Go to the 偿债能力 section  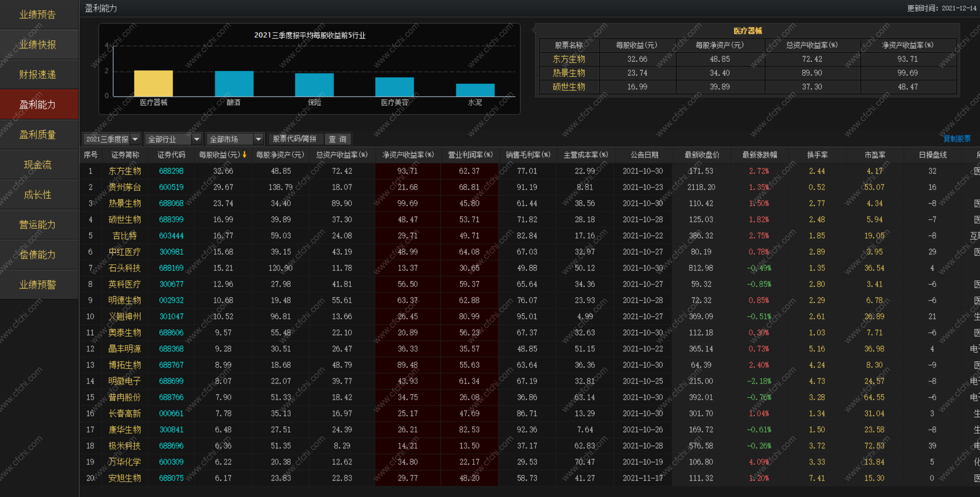(x=38, y=255)
